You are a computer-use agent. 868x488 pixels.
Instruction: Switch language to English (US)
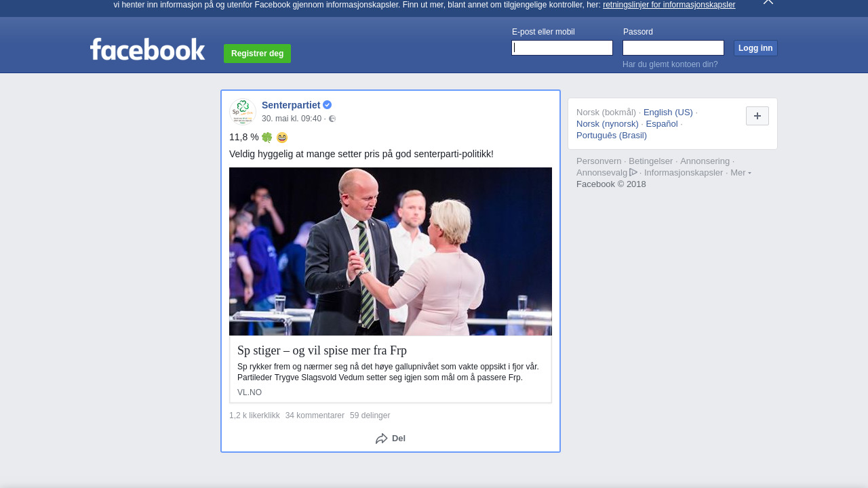(668, 113)
